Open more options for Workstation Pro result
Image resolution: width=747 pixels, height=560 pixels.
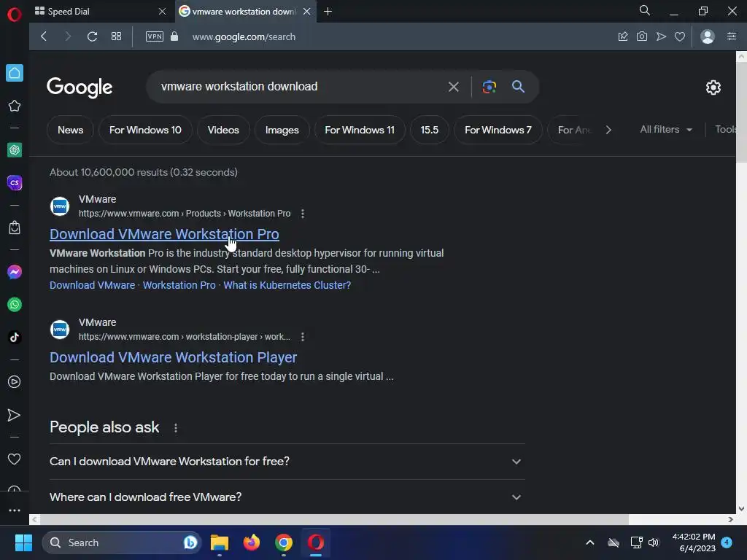303,214
